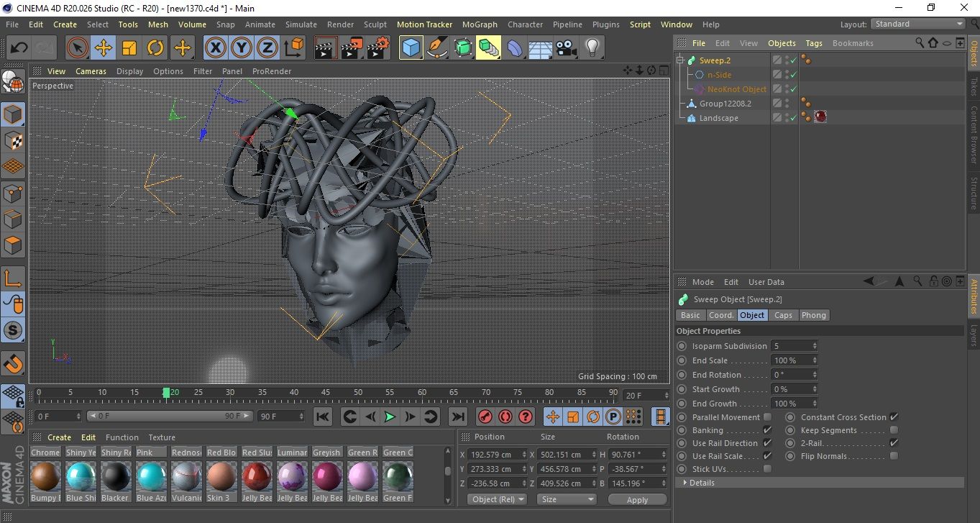Select the Live Selection tool
The image size is (980, 523).
pos(78,48)
